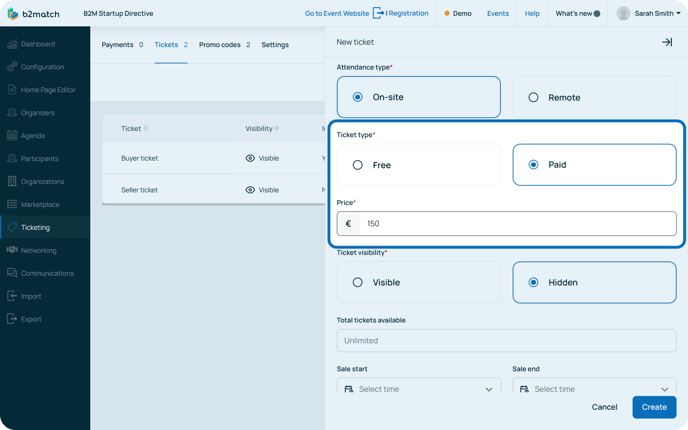Image resolution: width=688 pixels, height=430 pixels.
Task: Follow the Go to Event Website link
Action: coord(337,14)
